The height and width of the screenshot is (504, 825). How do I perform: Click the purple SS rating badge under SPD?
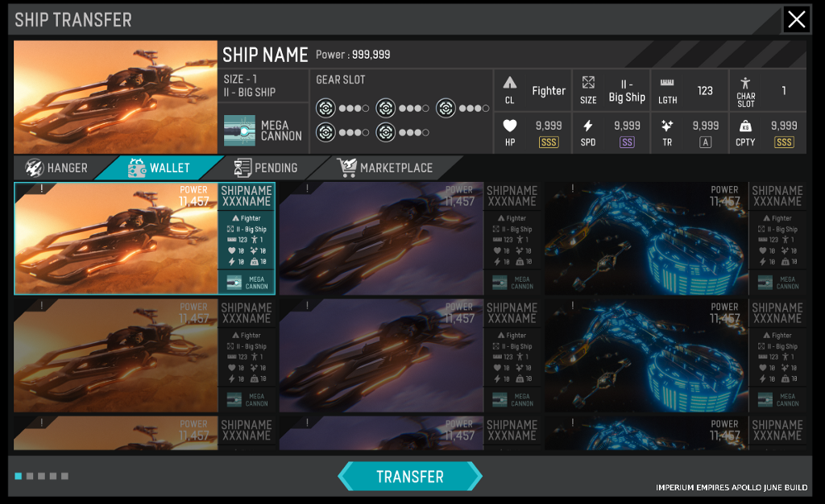(627, 143)
